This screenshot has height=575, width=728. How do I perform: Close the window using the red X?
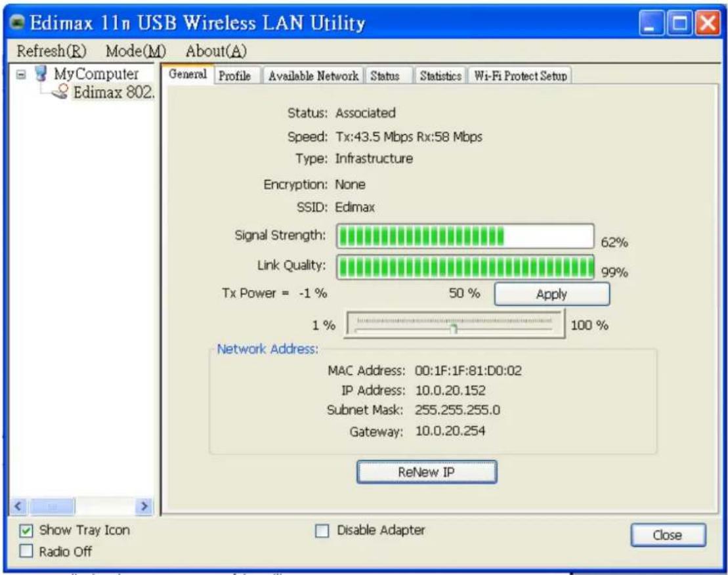[708, 23]
